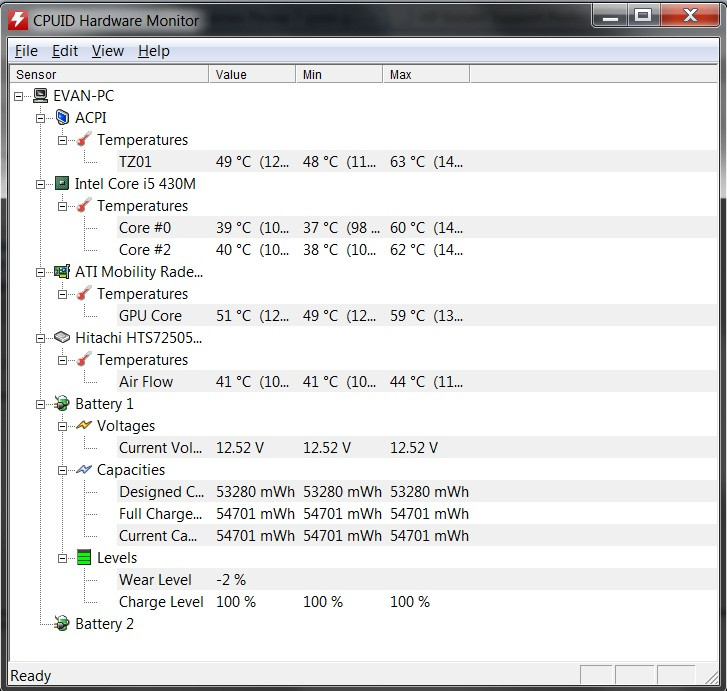This screenshot has width=727, height=691.
Task: Close the Hardware Monitor window
Action: pyautogui.click(x=690, y=17)
